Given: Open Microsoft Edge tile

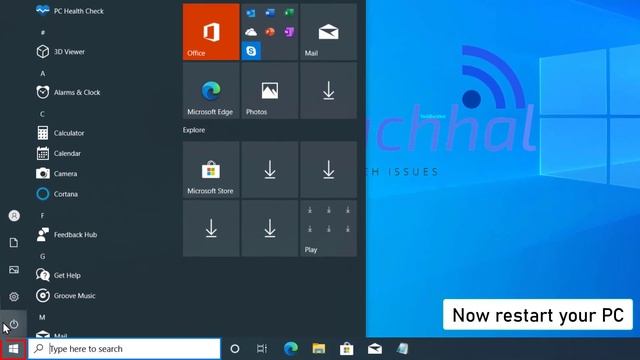Looking at the screenshot, I should point(211,91).
